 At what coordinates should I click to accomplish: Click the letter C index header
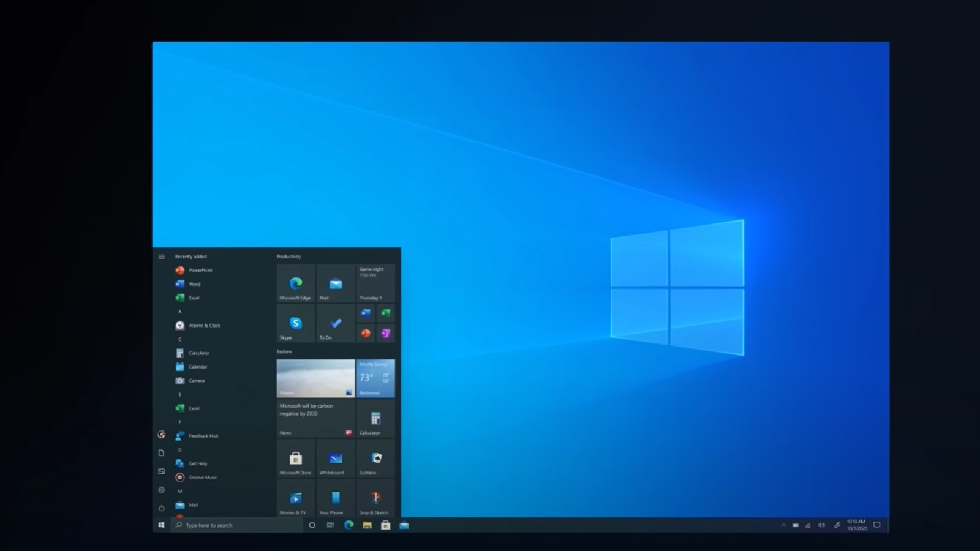[179, 339]
